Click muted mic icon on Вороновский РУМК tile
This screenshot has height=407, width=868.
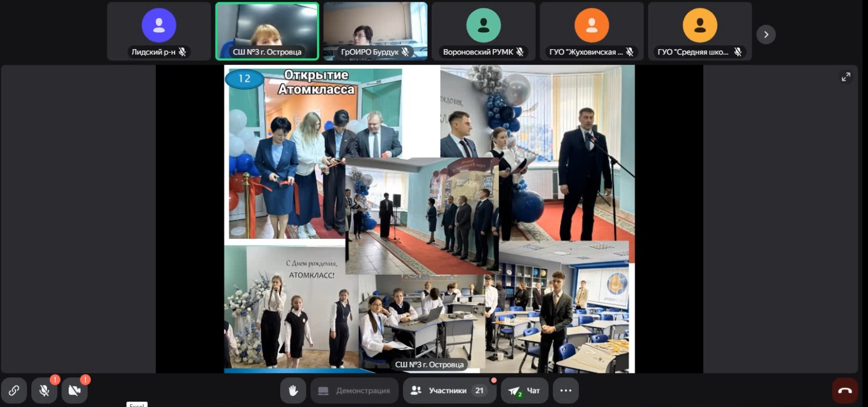point(520,52)
